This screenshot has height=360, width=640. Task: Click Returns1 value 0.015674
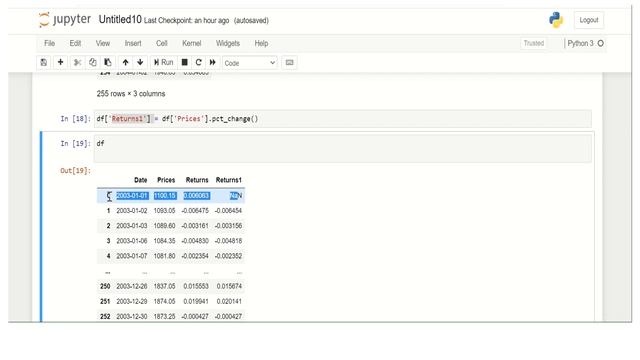pyautogui.click(x=229, y=286)
